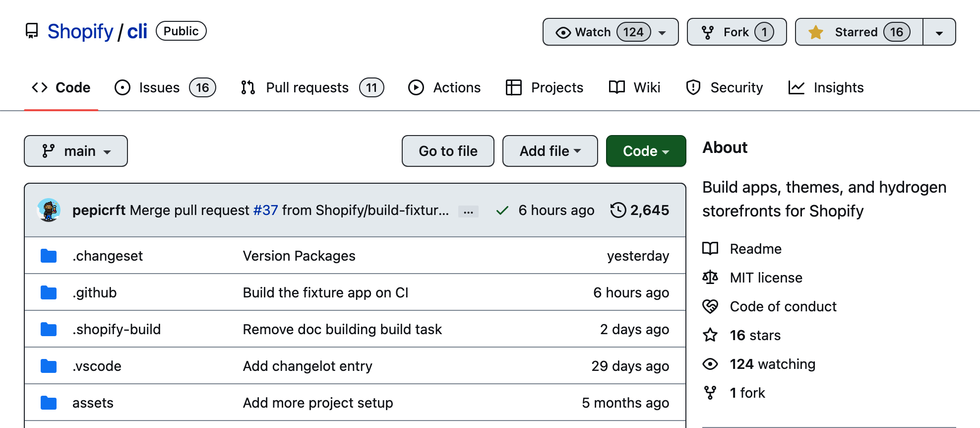Click the .vscode folder icon

[x=49, y=366]
